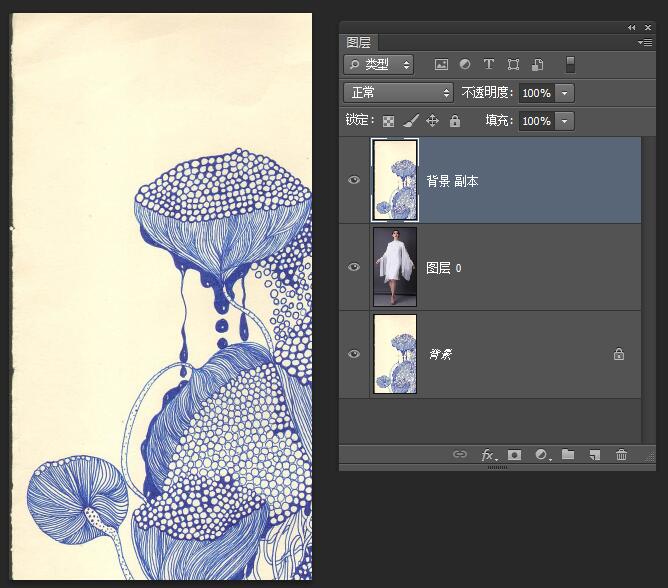This screenshot has width=668, height=588.
Task: Switch to the 图层 tab
Action: click(x=358, y=43)
